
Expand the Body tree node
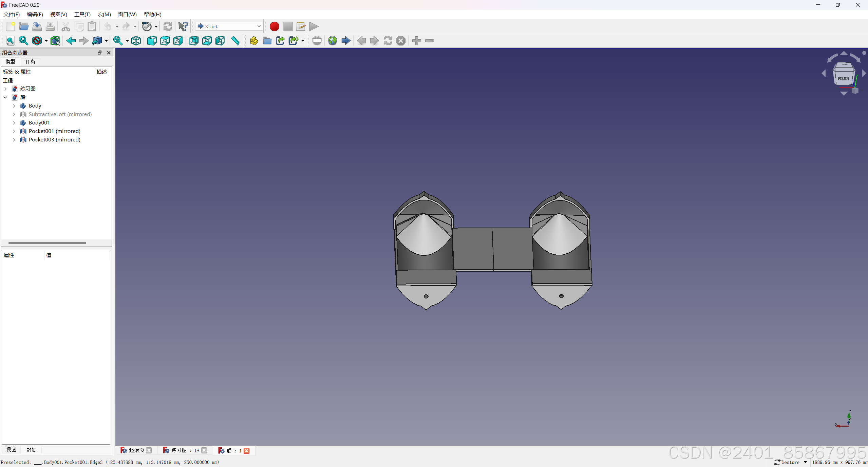[x=14, y=106]
